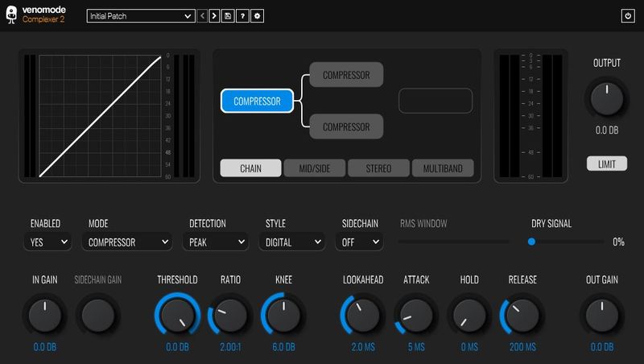Select the lower gray Compressor node
Viewport: 644px width, 364px height.
346,127
